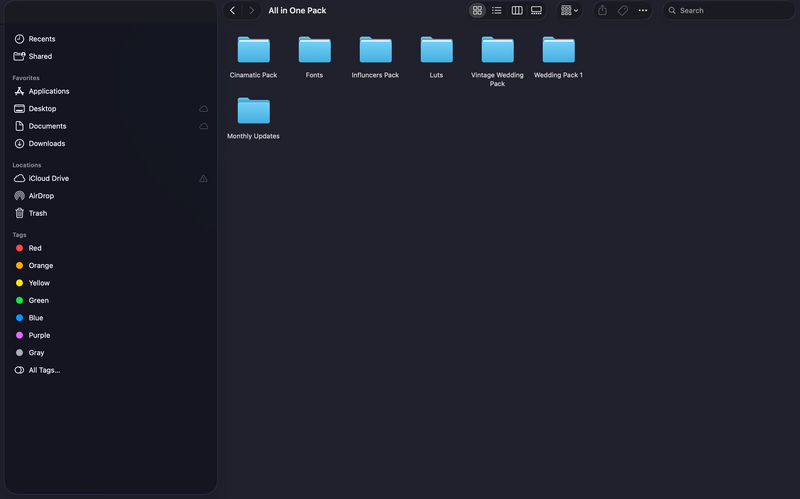800x499 pixels.
Task: Select the Vintage Wedding Pack folder
Action: pyautogui.click(x=497, y=61)
